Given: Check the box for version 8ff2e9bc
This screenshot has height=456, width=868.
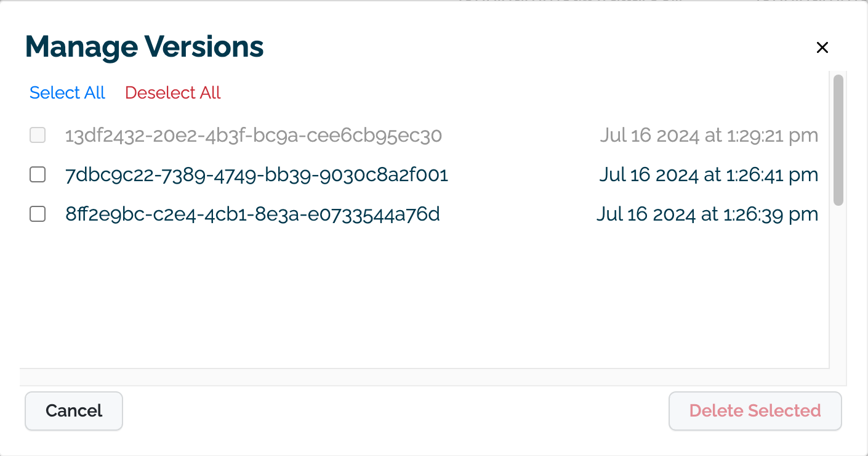Looking at the screenshot, I should [x=38, y=214].
